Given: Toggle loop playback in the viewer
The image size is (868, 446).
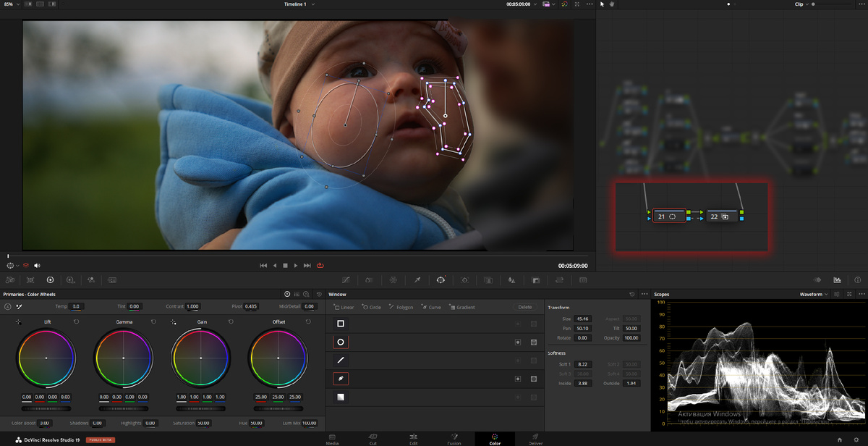Looking at the screenshot, I should 320,266.
